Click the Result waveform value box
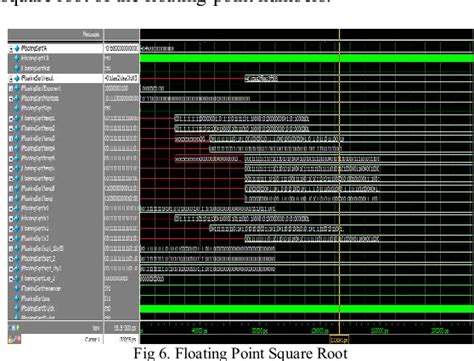The image size is (474, 361). [x=261, y=79]
